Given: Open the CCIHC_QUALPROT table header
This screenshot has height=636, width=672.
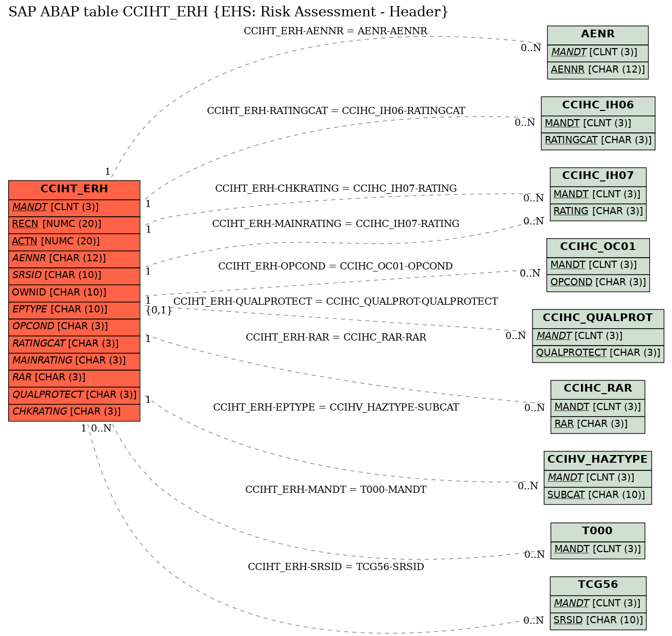Looking at the screenshot, I should 598,318.
